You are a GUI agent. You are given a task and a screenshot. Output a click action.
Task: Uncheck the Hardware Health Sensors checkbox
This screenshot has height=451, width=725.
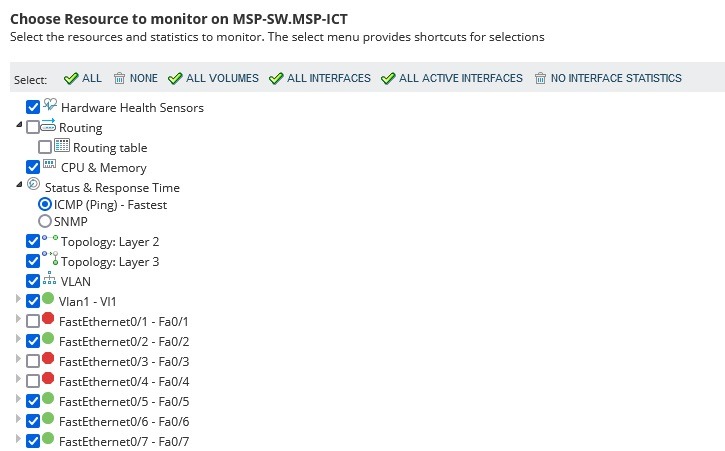coord(33,107)
